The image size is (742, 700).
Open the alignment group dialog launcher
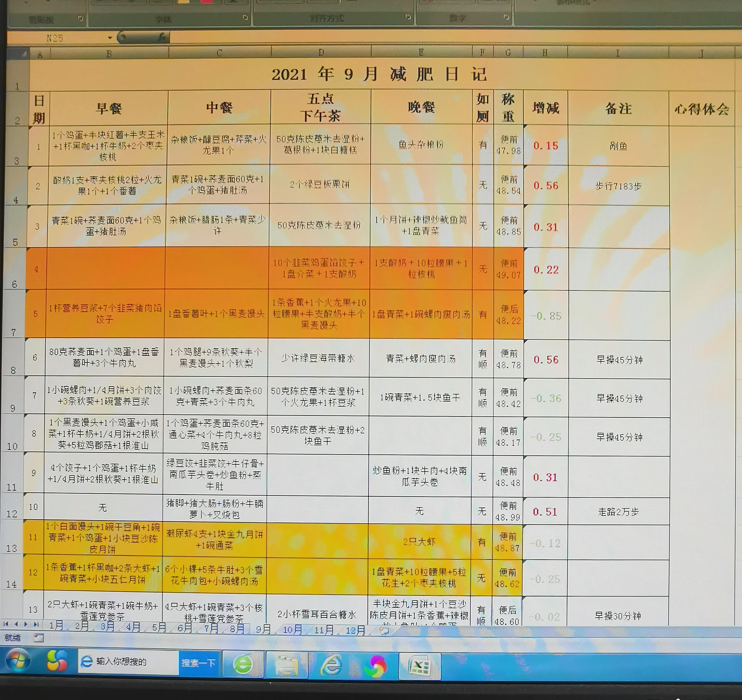[x=408, y=17]
